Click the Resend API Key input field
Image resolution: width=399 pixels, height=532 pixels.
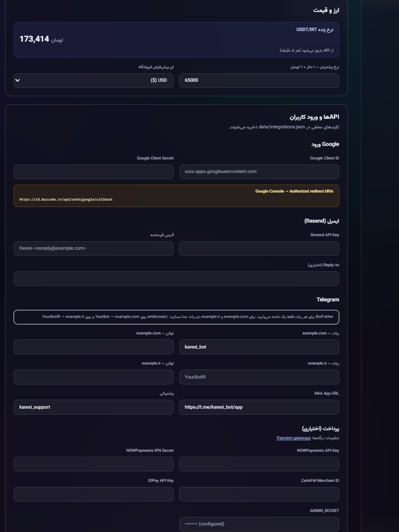[x=259, y=248]
